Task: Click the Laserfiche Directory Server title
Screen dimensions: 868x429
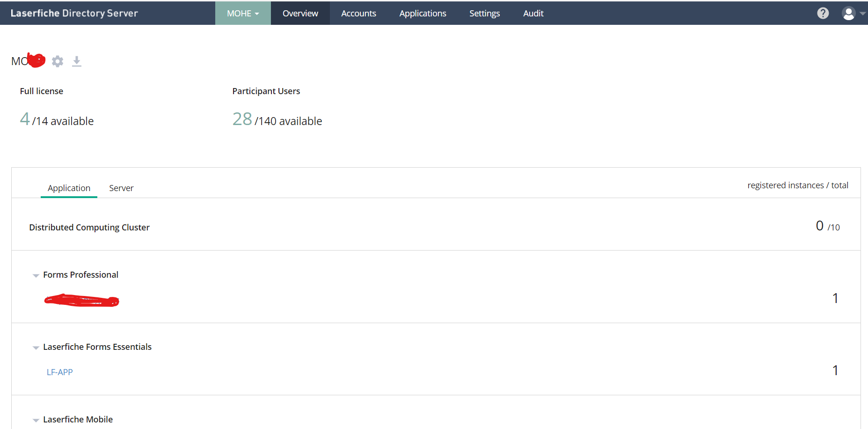Action: pyautogui.click(x=74, y=13)
